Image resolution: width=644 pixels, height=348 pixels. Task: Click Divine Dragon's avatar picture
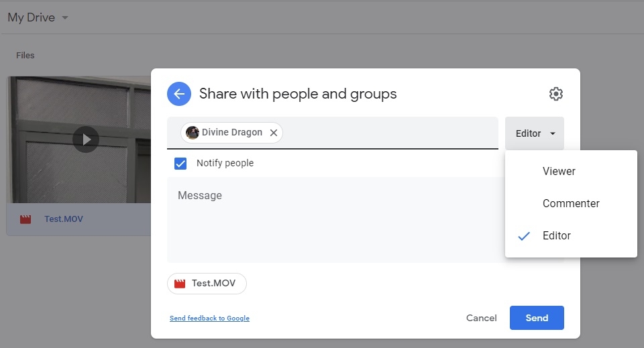pyautogui.click(x=193, y=133)
